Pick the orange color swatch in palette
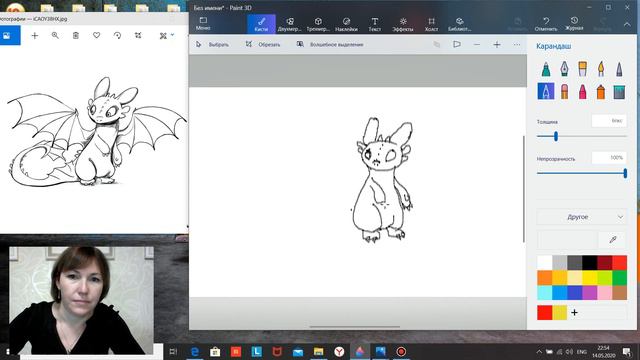 coord(544,278)
